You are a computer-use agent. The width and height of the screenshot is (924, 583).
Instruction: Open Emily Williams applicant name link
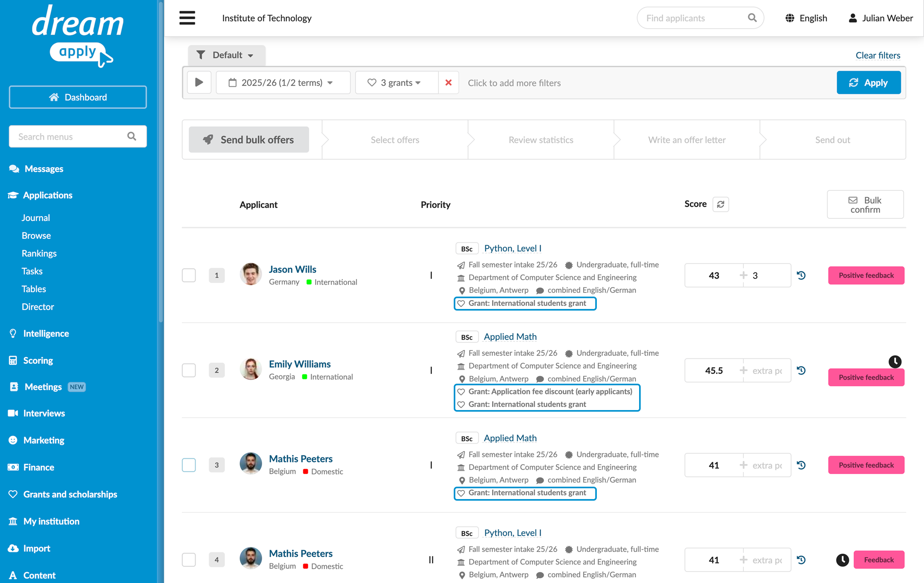click(300, 364)
